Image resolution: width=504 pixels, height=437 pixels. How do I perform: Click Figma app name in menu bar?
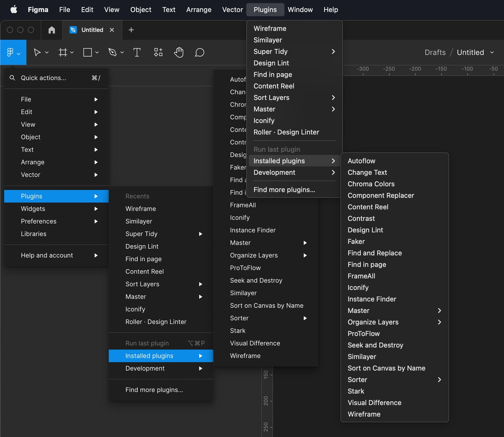point(38,10)
